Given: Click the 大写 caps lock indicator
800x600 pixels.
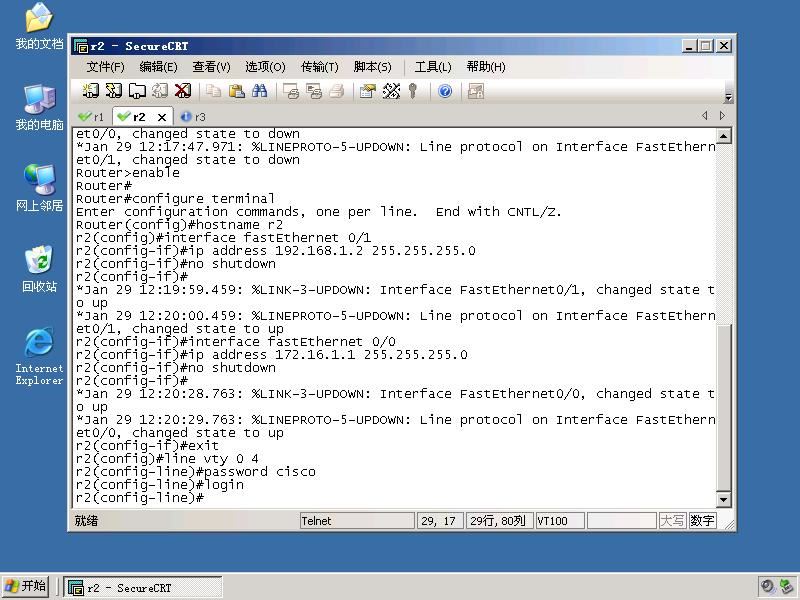Looking at the screenshot, I should click(672, 521).
